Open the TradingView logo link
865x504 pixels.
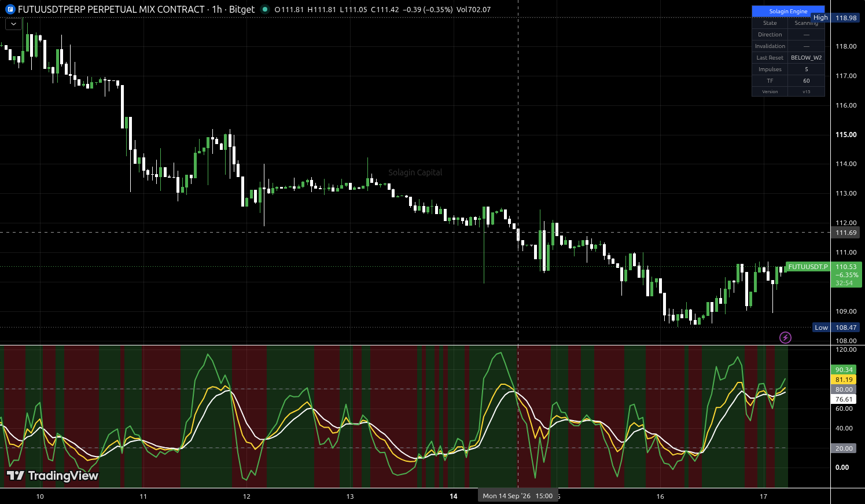(x=53, y=476)
